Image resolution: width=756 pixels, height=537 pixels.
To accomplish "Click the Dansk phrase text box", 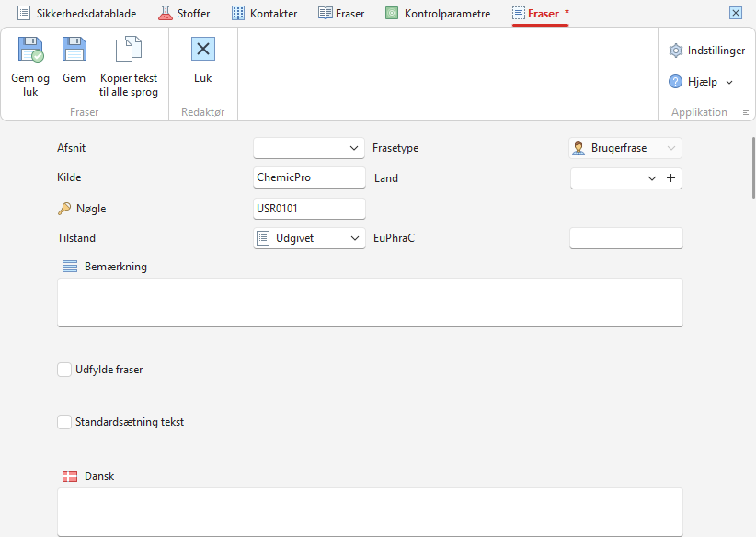I will point(370,512).
